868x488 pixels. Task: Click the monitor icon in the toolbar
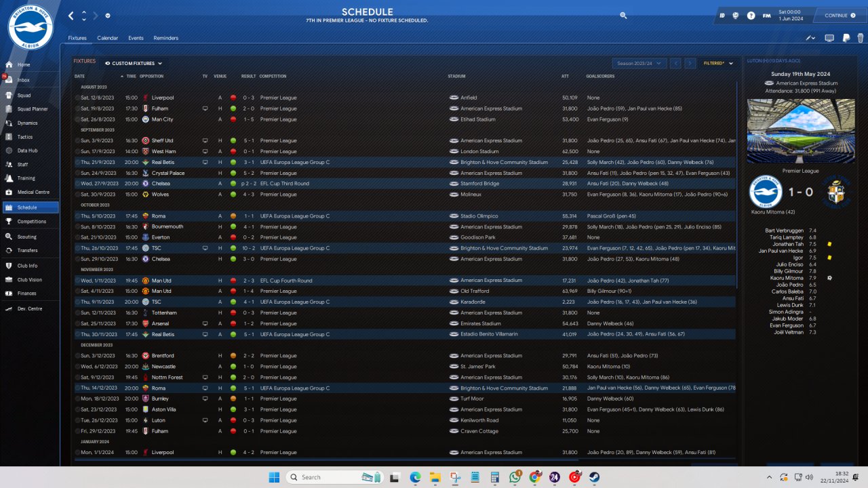(829, 38)
